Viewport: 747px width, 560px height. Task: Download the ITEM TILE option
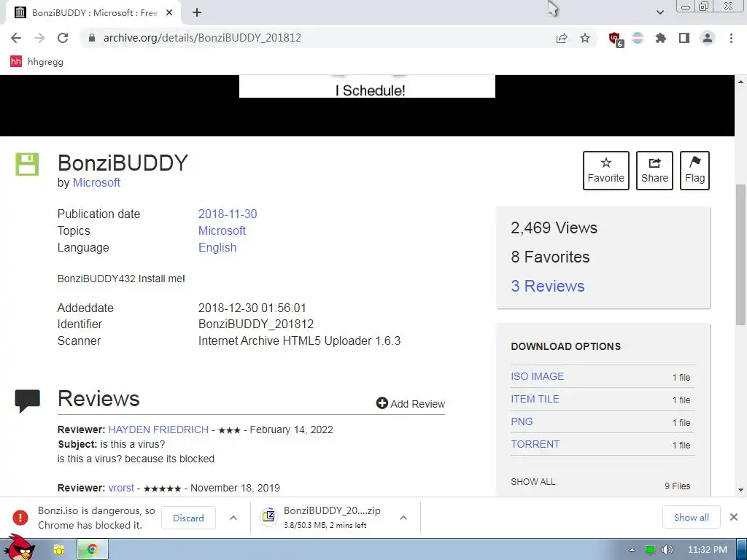point(535,399)
